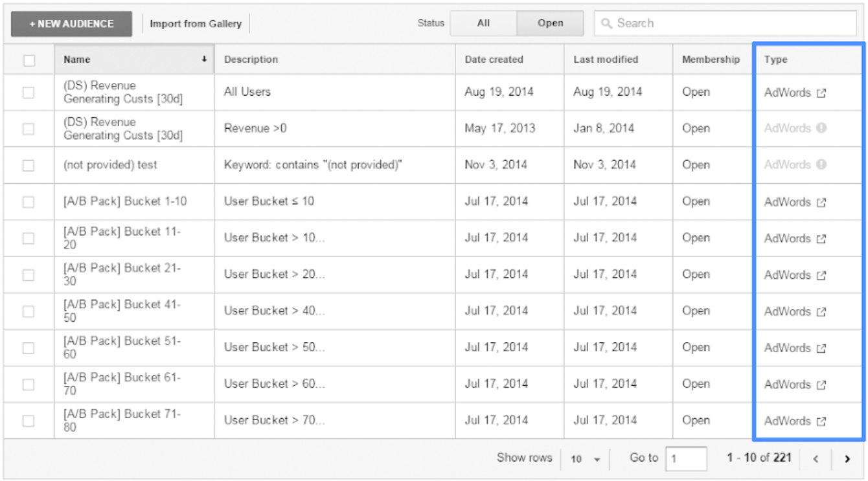Open AdWords external link icon in All Users row

pyautogui.click(x=821, y=93)
